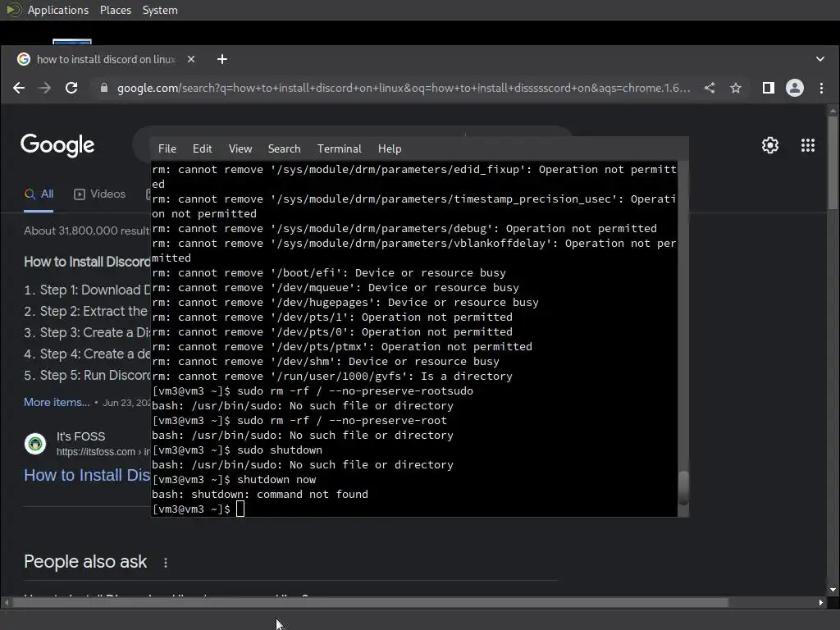The width and height of the screenshot is (840, 630).
Task: Click the 'People also ask' heading
Action: click(85, 561)
